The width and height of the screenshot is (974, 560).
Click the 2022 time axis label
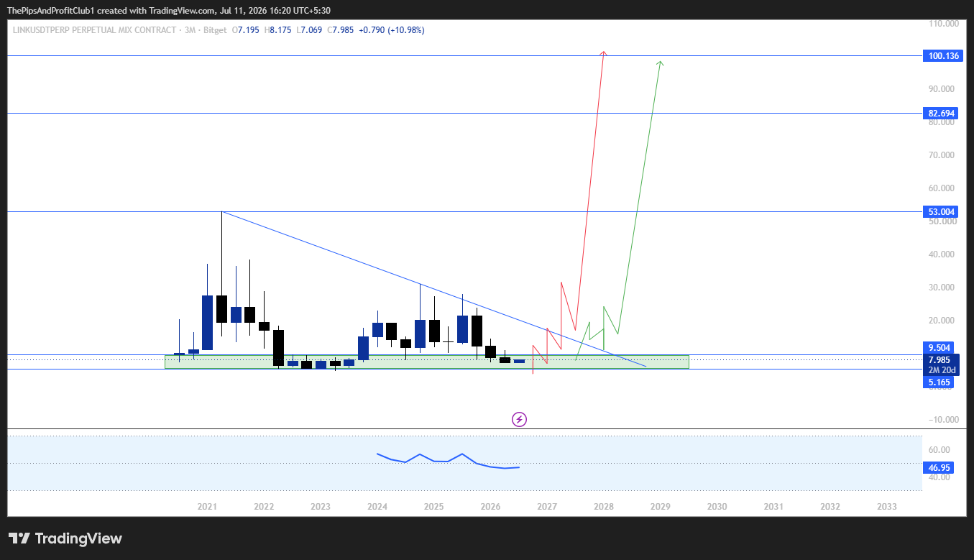pyautogui.click(x=264, y=507)
